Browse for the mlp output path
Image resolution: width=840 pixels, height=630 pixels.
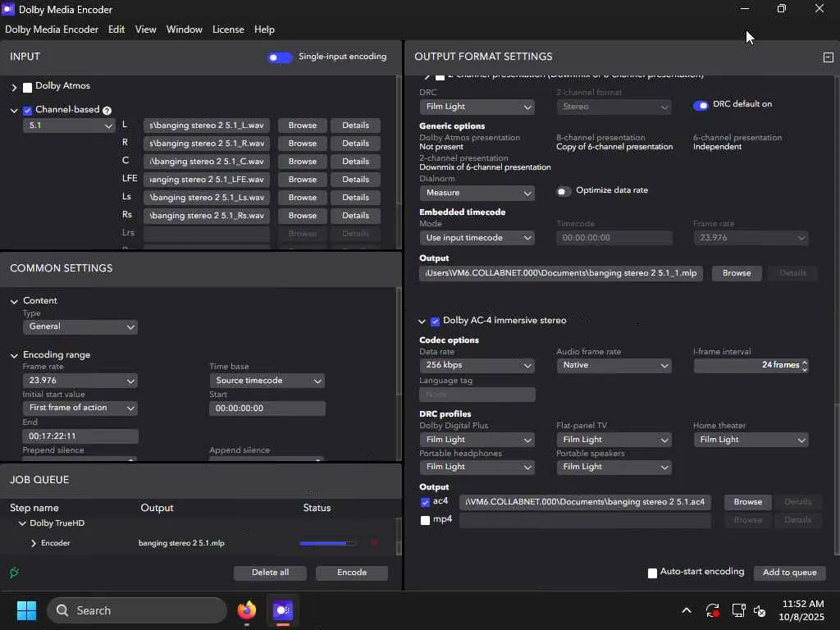tap(737, 273)
